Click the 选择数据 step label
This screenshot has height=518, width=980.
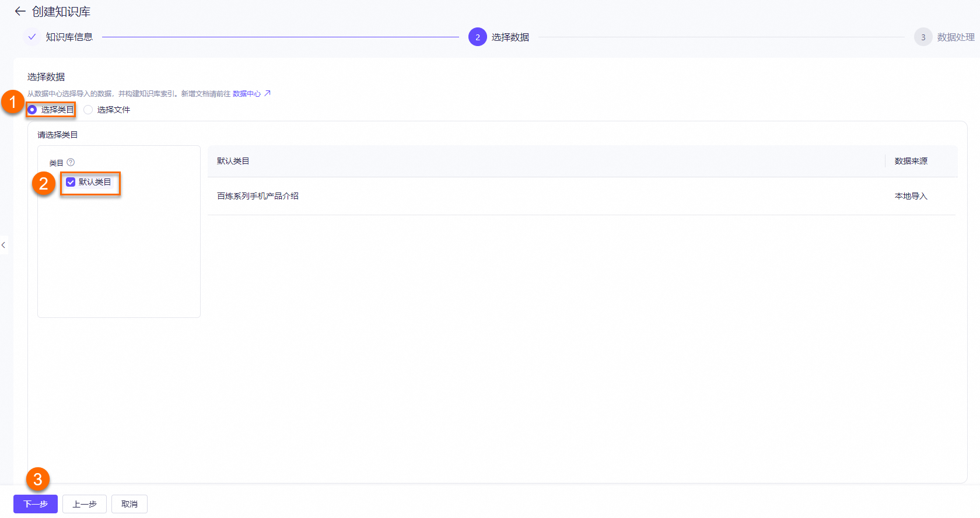pyautogui.click(x=510, y=37)
